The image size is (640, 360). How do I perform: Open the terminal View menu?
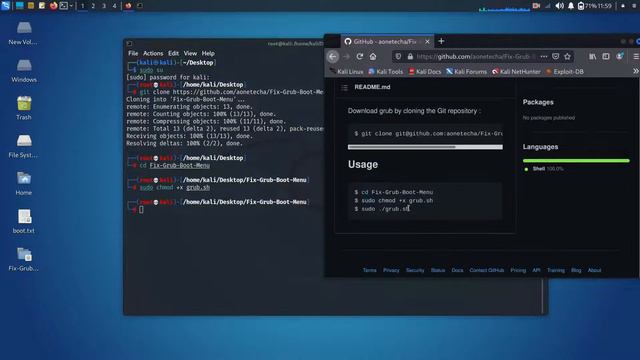pos(190,53)
